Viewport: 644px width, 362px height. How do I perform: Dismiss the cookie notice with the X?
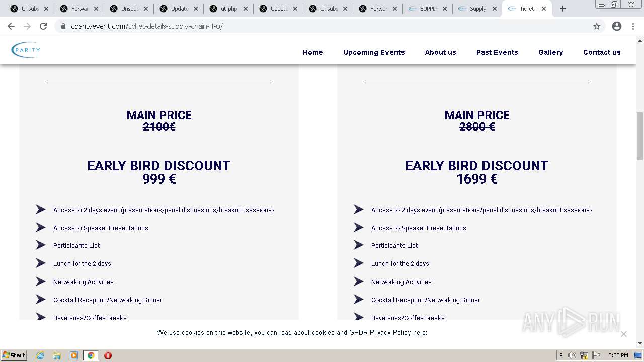(624, 334)
